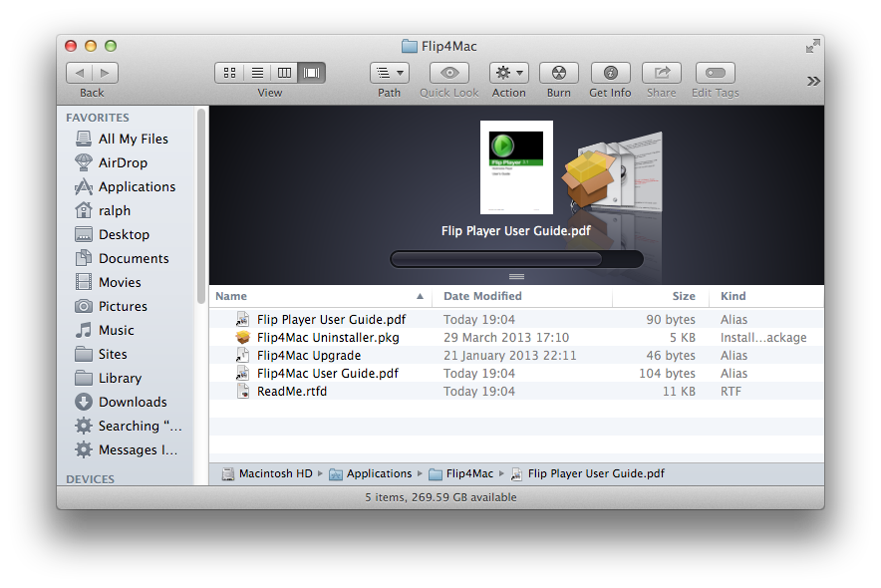This screenshot has height=588, width=881.
Task: Click Flip Player User Guide.pdf in path bar
Action: [588, 473]
